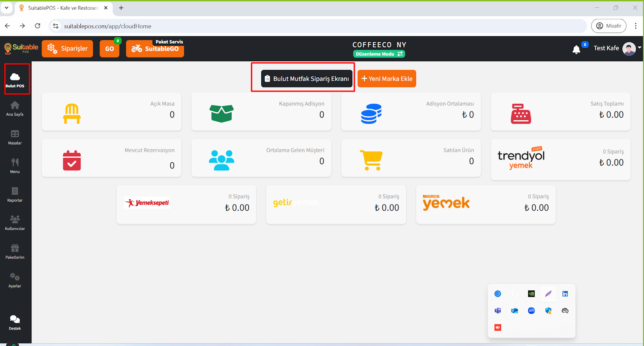Viewport: 644px width, 346px height.
Task: Open Destek chat support
Action: 15,323
